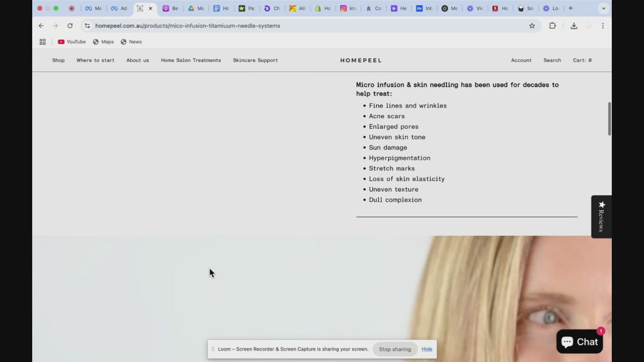Viewport: 644px width, 362px height.
Task: Click 'Sun damage' list item
Action: pyautogui.click(x=388, y=148)
